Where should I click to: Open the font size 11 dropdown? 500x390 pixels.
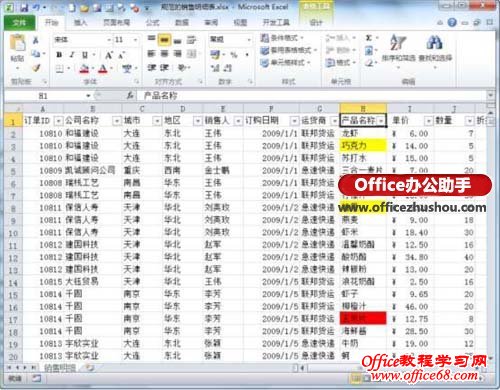[x=136, y=40]
